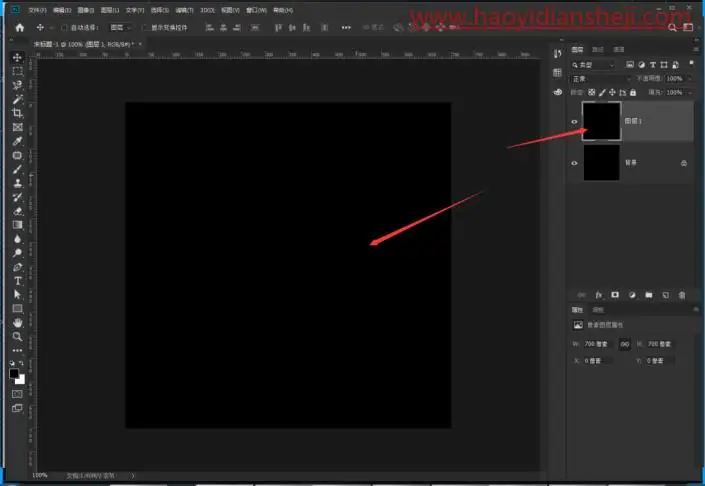Hide layer 图层 1 with eye icon
The image size is (705, 486).
(574, 121)
